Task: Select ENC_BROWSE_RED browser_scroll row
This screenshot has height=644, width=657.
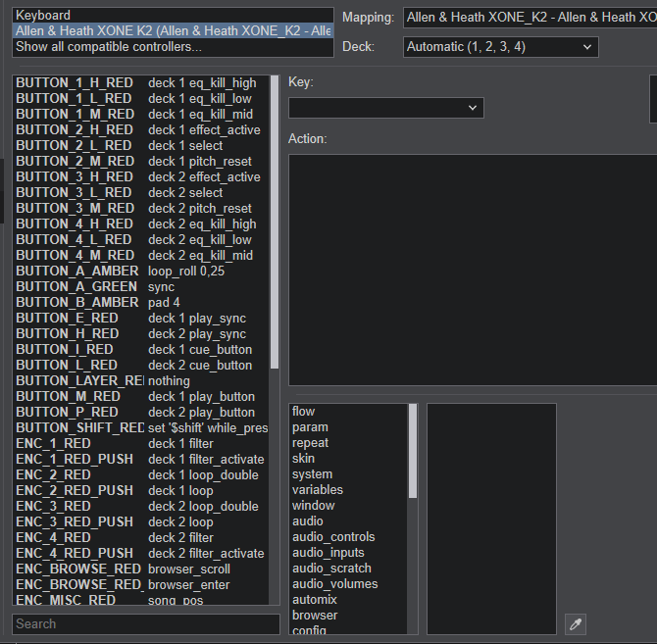Action: (x=141, y=570)
